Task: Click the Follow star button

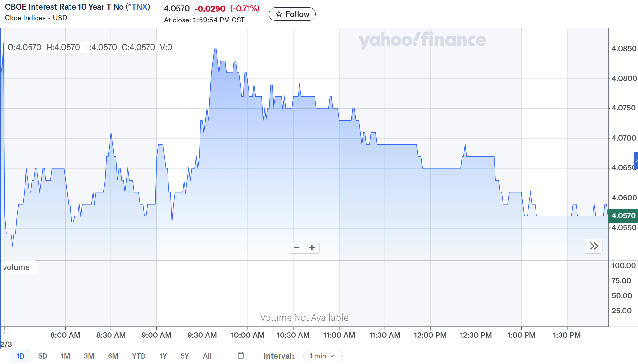Action: 292,14
